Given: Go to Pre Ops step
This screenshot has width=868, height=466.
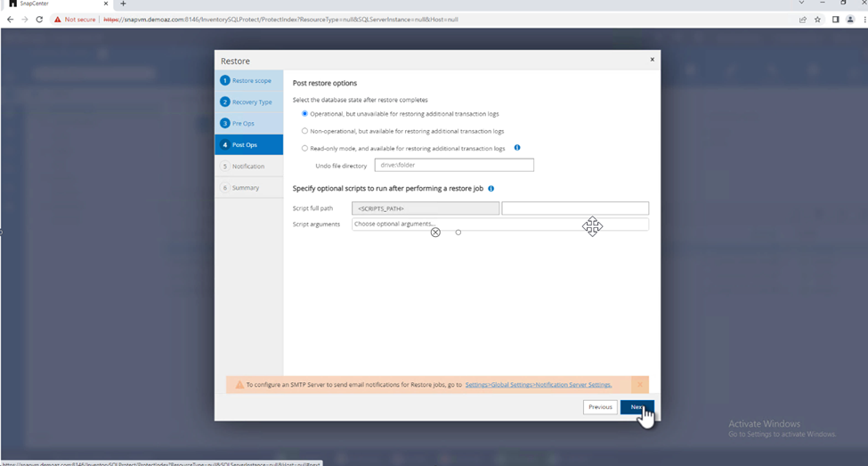Looking at the screenshot, I should [x=248, y=123].
